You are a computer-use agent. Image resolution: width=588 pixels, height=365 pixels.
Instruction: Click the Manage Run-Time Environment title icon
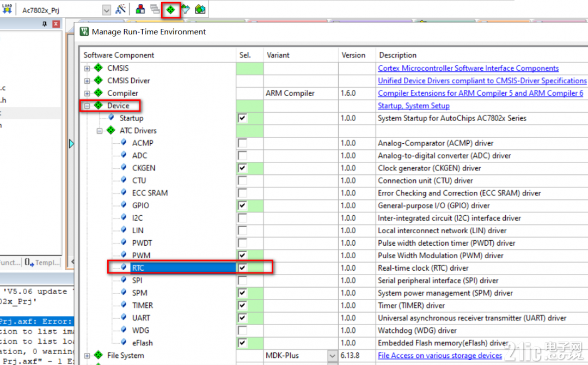[x=84, y=32]
